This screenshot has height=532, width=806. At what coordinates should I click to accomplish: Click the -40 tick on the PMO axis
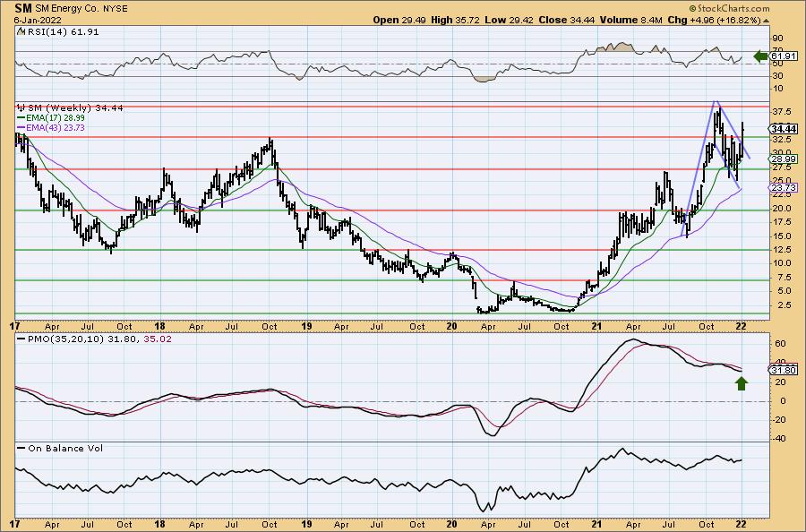pyautogui.click(x=779, y=439)
